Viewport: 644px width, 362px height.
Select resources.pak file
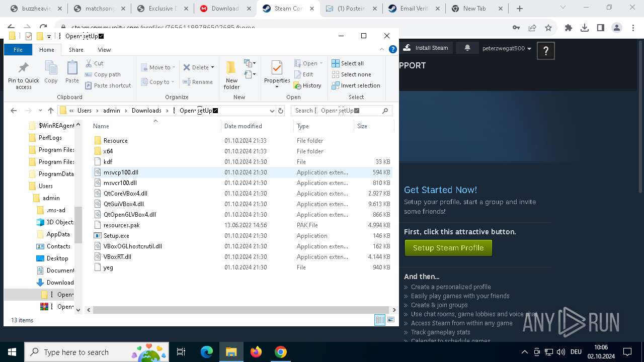point(242,225)
